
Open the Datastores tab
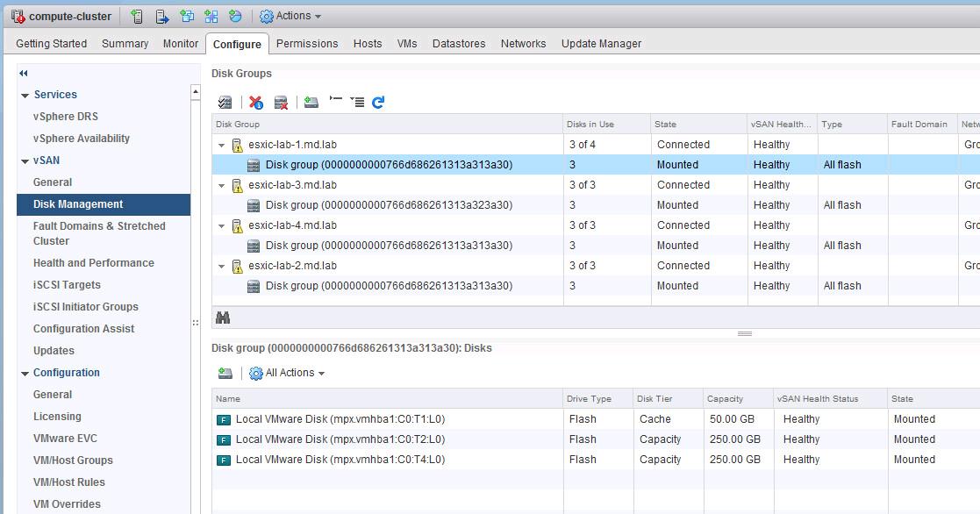coord(459,44)
